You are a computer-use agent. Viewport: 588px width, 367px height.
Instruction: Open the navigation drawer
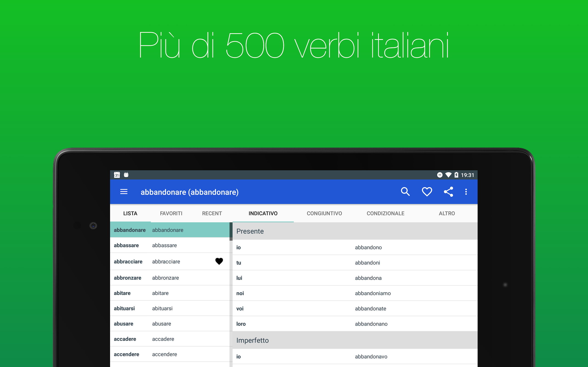click(124, 192)
